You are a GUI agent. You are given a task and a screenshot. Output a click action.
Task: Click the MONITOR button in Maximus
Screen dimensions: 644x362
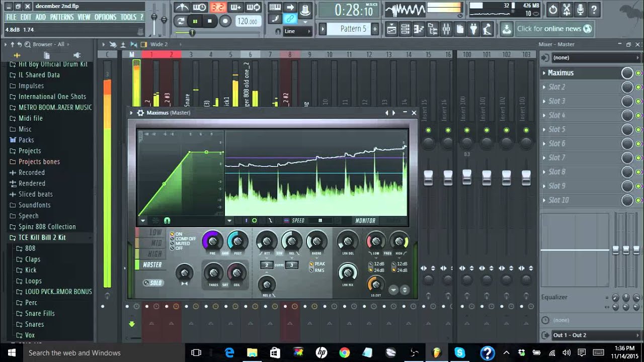365,220
